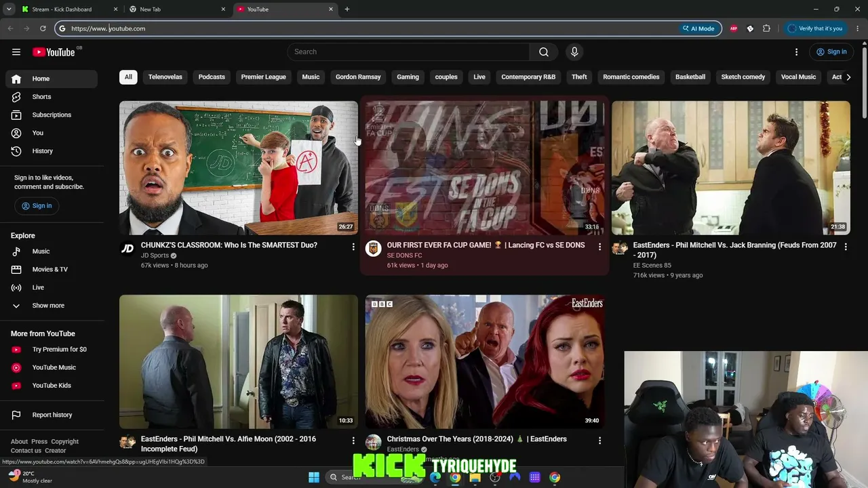This screenshot has height=488, width=868.
Task: Open the Chrome three-dot menu
Action: point(858,28)
